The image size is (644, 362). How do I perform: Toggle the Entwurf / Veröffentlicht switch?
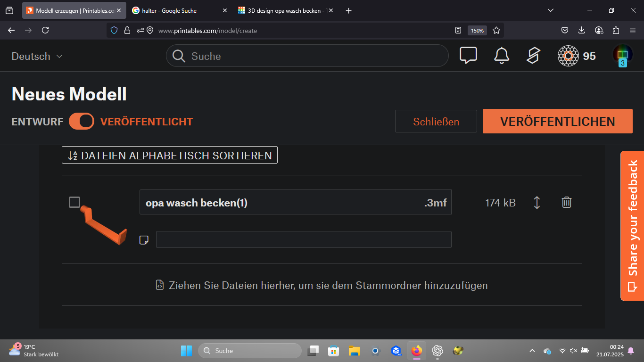tap(82, 121)
